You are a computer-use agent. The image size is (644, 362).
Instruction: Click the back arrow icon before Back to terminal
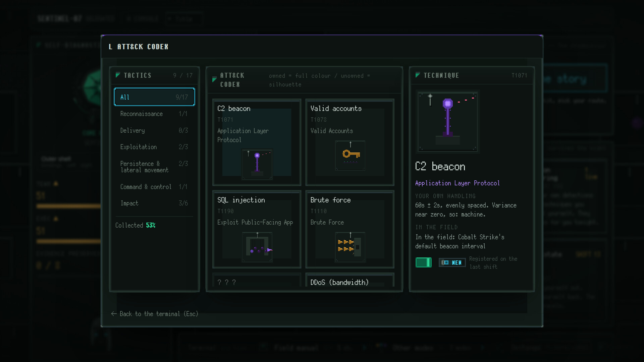(114, 314)
